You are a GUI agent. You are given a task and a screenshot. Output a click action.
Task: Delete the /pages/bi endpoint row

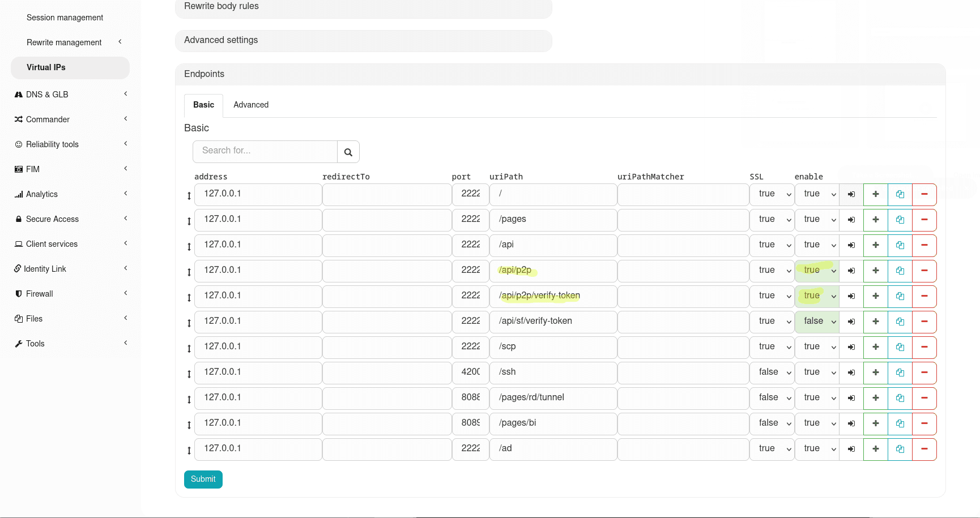click(x=924, y=423)
